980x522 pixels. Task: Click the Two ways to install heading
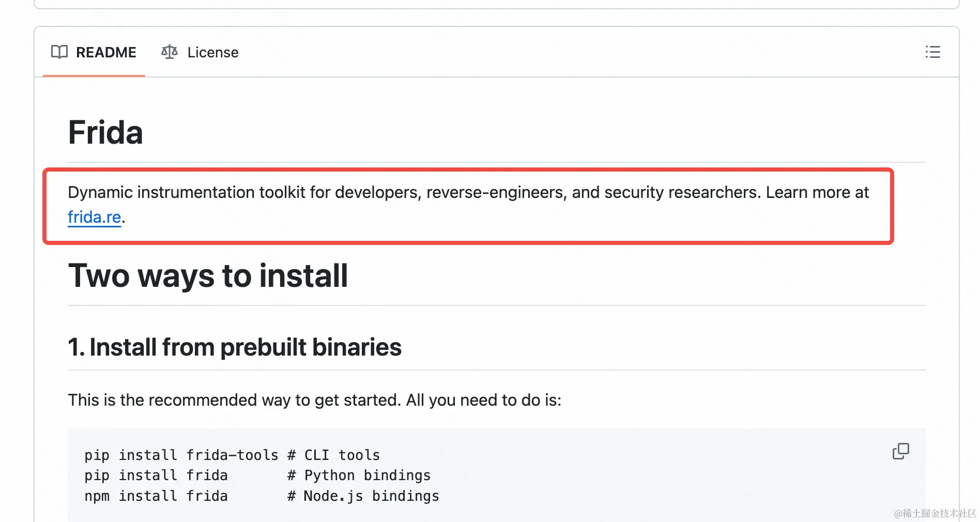[208, 275]
